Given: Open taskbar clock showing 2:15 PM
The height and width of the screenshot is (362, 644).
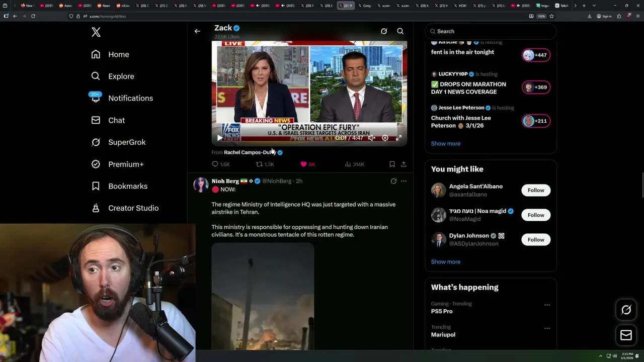Looking at the screenshot, I should pos(627,356).
